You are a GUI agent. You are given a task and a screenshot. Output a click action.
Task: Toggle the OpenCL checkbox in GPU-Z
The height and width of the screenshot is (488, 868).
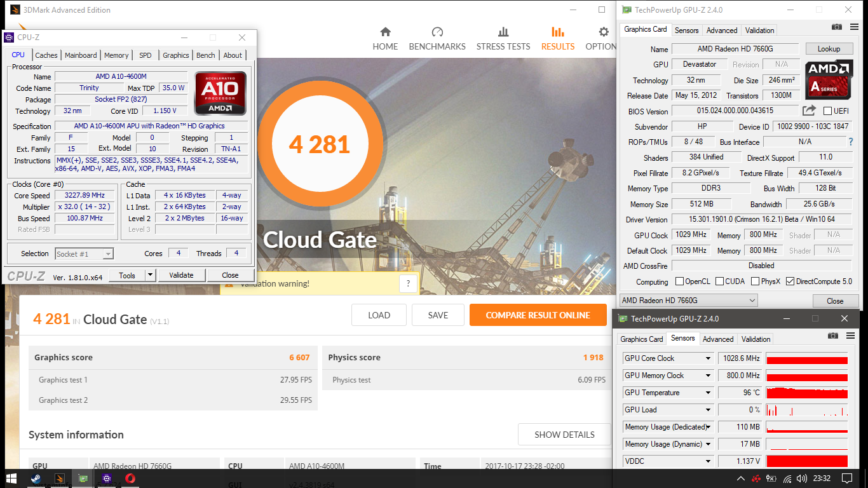[680, 281]
